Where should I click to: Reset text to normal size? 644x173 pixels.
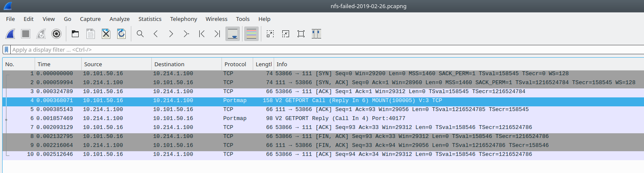pyautogui.click(x=301, y=34)
